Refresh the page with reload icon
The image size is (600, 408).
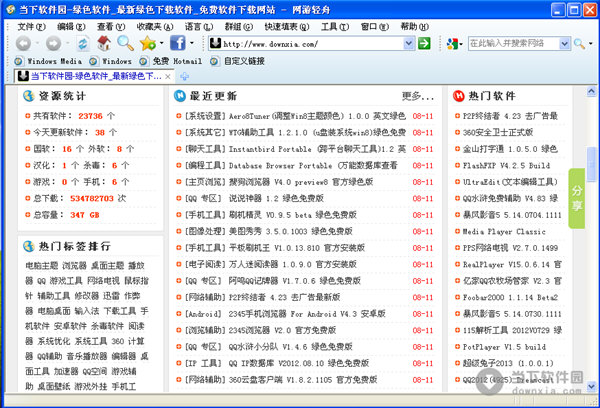click(83, 44)
